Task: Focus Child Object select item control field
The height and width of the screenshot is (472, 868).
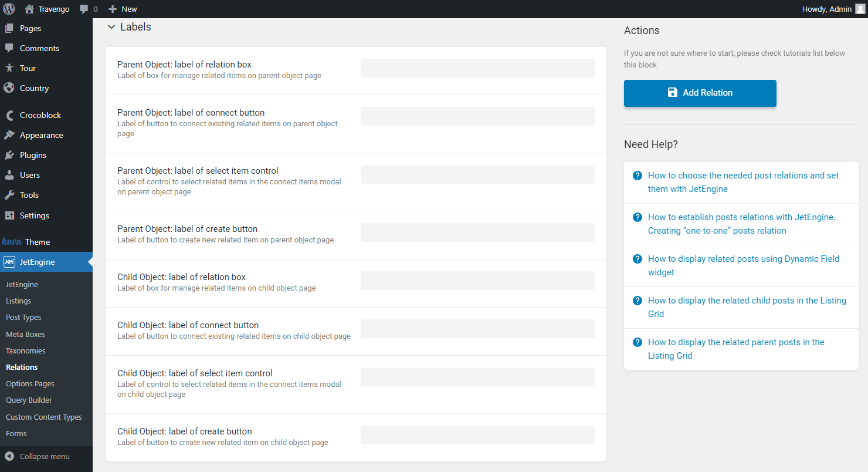Action: click(477, 377)
